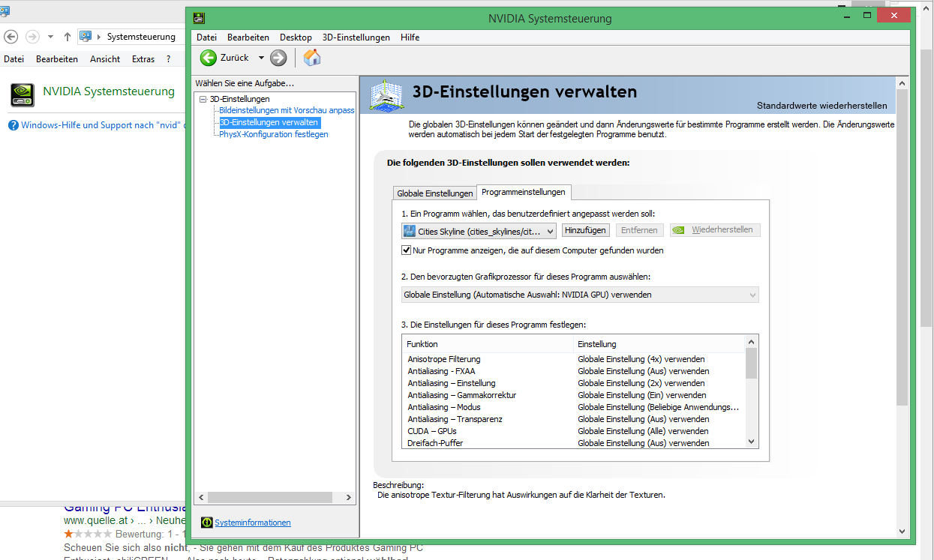
Task: Click help icon beside Windows-Hilfe link
Action: click(x=14, y=125)
